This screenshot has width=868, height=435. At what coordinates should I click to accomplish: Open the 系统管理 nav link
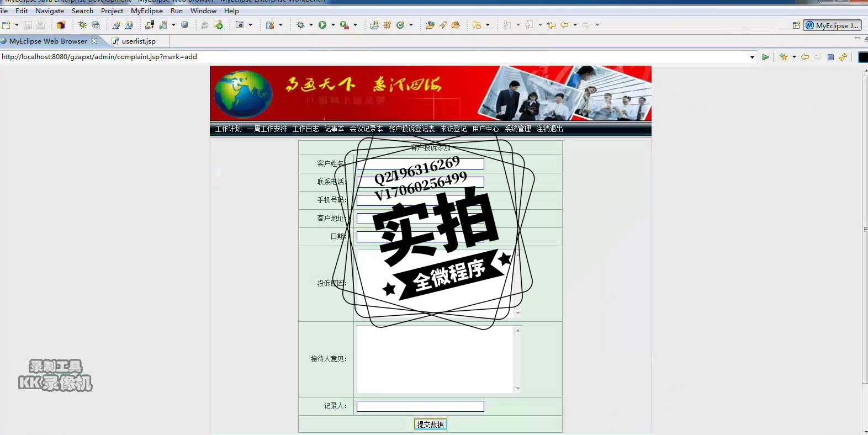pyautogui.click(x=517, y=129)
